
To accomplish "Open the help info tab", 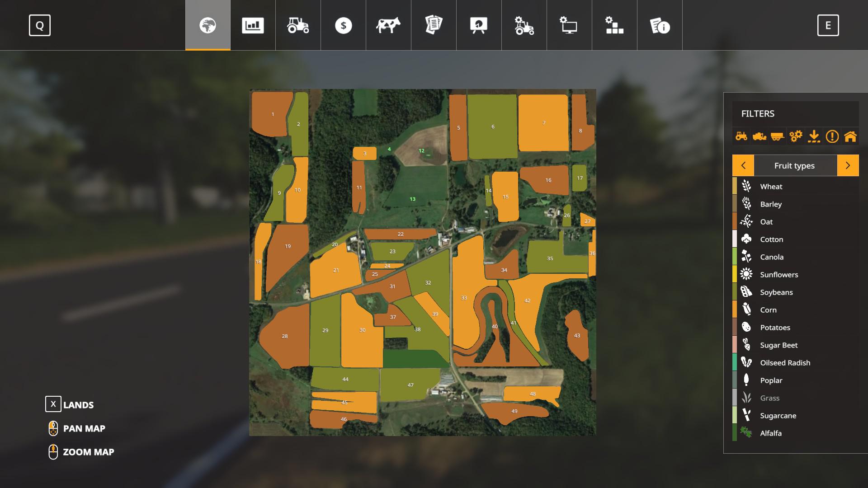I will (660, 25).
